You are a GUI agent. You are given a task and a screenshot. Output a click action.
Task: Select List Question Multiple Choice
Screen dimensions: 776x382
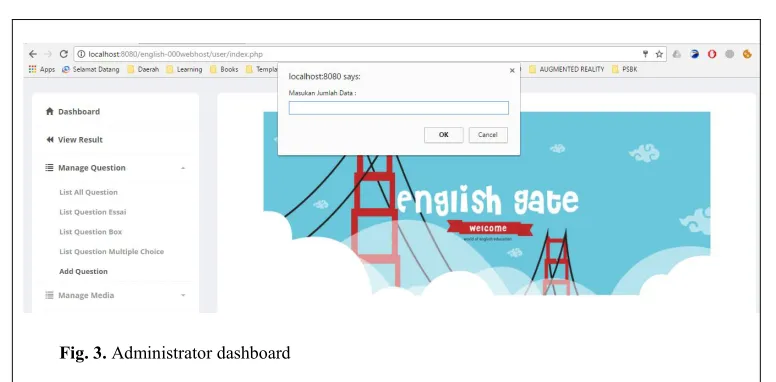(x=111, y=252)
